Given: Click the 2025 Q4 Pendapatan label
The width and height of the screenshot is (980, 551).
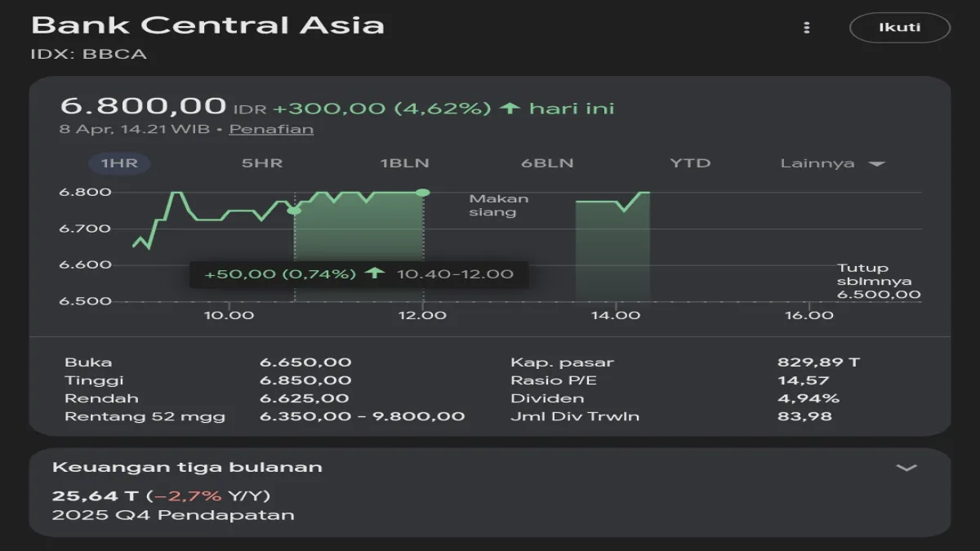Looking at the screenshot, I should point(173,515).
